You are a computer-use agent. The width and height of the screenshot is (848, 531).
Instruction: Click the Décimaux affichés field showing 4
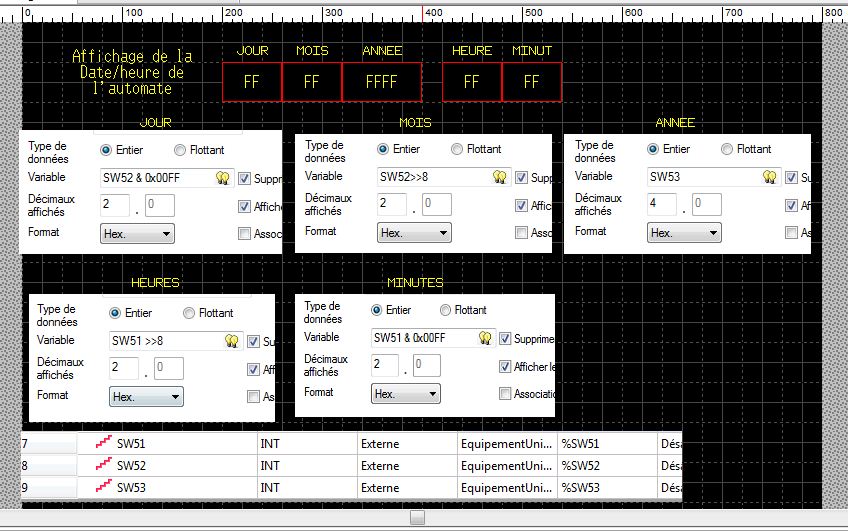click(x=659, y=205)
